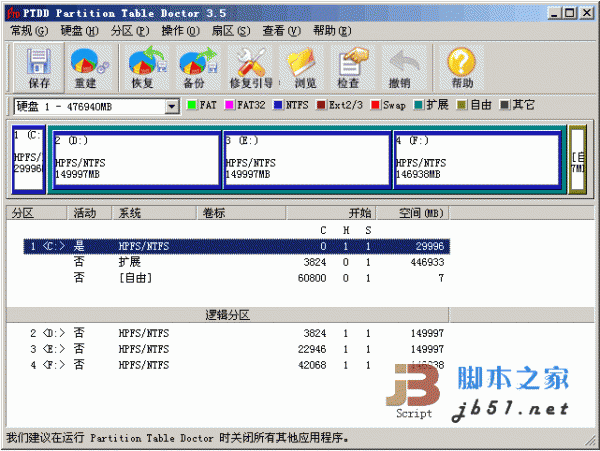Click start cylinder 22946 in E: row
The width and height of the screenshot is (600, 451).
pos(312,349)
